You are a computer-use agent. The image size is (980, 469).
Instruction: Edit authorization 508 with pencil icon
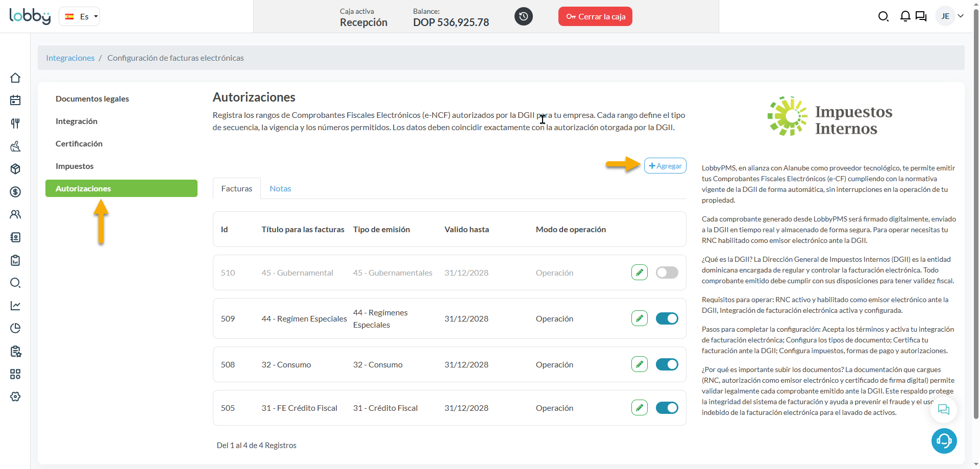[x=639, y=364]
